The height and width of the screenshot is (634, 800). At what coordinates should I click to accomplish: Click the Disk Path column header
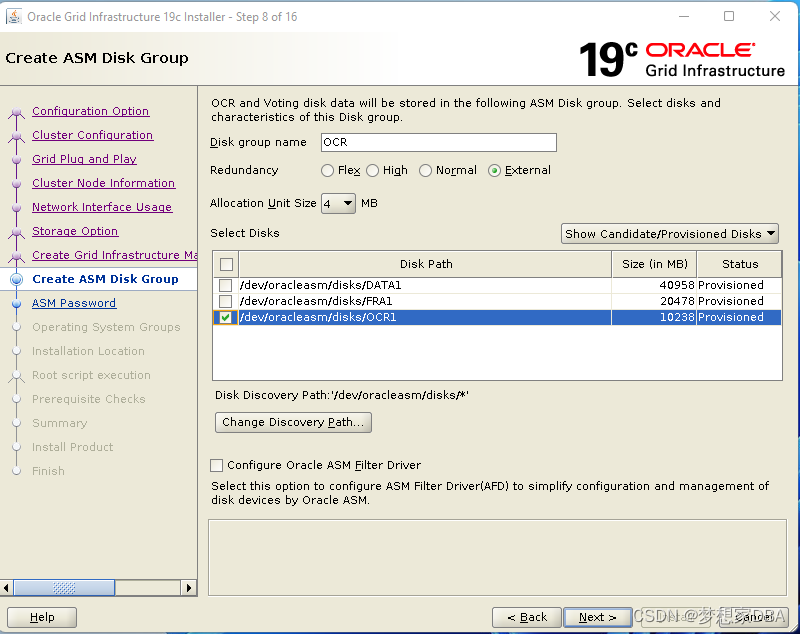426,264
